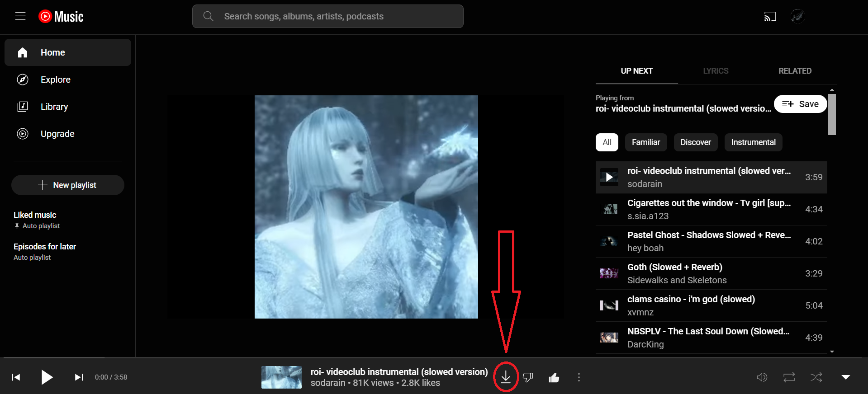The image size is (868, 394).
Task: Select Cigarettes out the window queue item
Action: coord(711,209)
